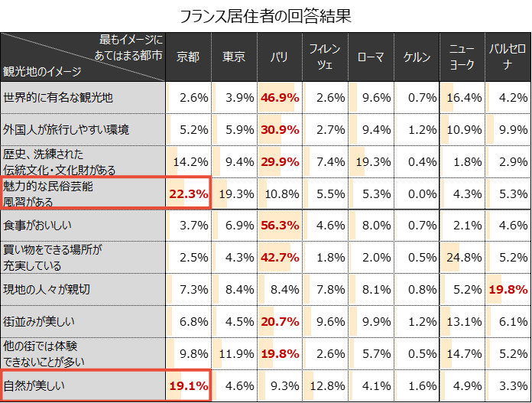The image size is (532, 403).
Task: Click the パリ column header
Action: [x=279, y=57]
